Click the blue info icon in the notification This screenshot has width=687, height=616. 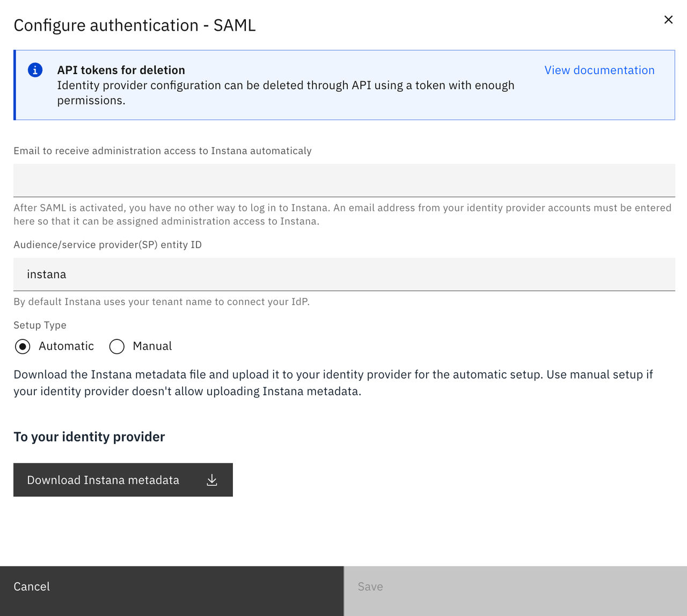click(35, 70)
